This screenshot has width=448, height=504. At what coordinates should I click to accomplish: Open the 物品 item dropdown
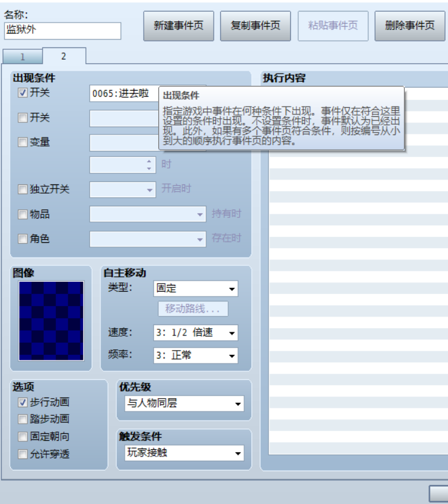click(x=148, y=214)
